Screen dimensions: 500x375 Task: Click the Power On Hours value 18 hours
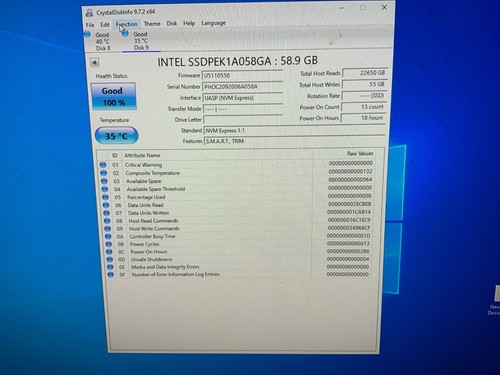(364, 118)
